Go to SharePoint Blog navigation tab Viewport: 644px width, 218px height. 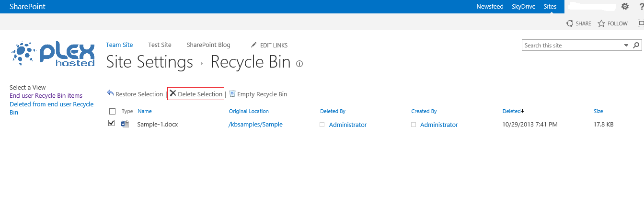pyautogui.click(x=208, y=45)
